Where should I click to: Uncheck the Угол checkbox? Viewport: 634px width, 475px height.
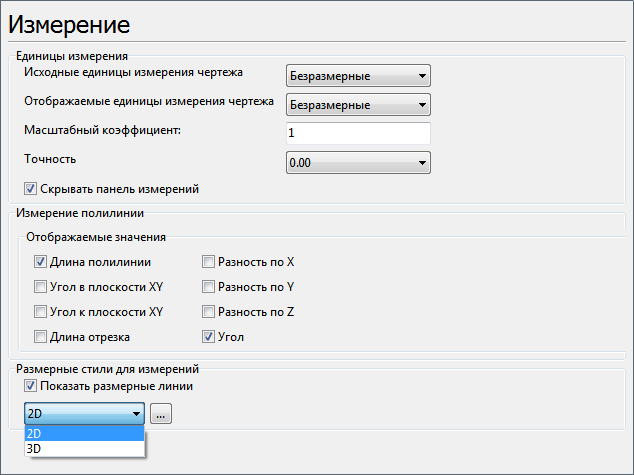tap(208, 337)
